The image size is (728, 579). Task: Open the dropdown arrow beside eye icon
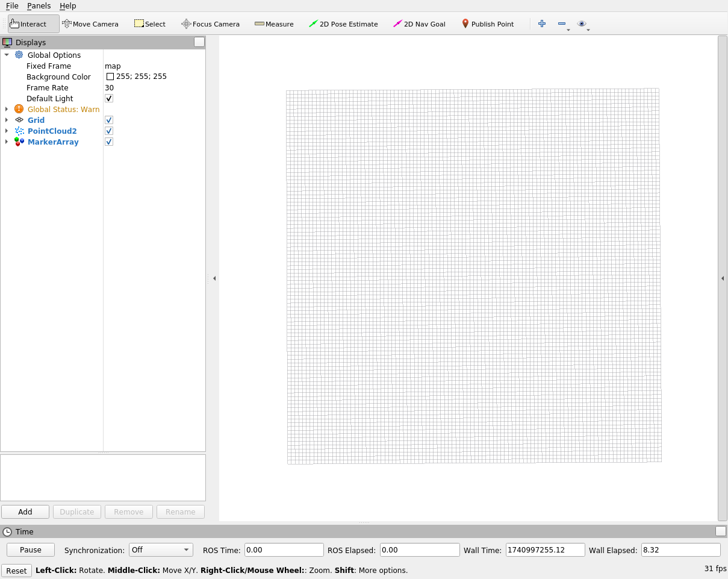click(588, 30)
